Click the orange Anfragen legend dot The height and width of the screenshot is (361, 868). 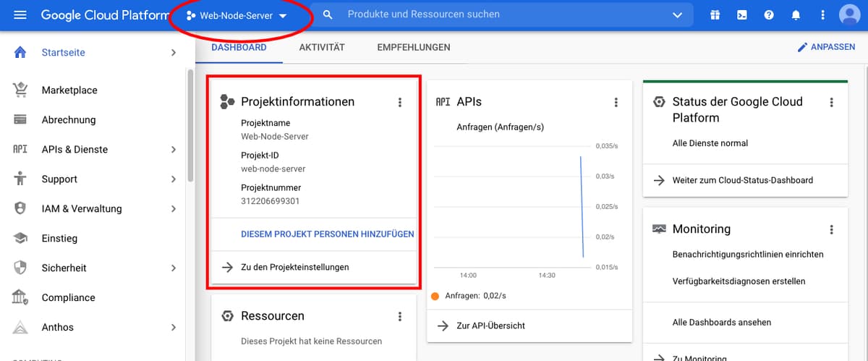point(435,296)
